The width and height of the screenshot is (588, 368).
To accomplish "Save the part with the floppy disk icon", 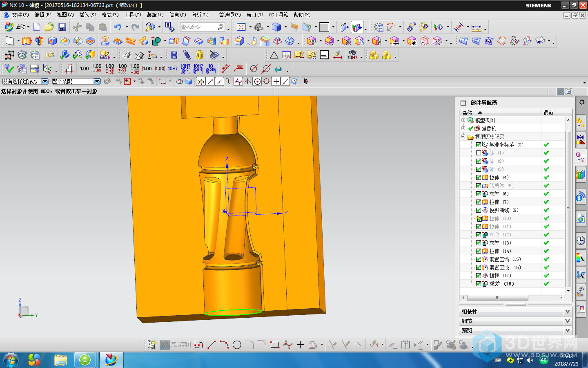I will (62, 27).
